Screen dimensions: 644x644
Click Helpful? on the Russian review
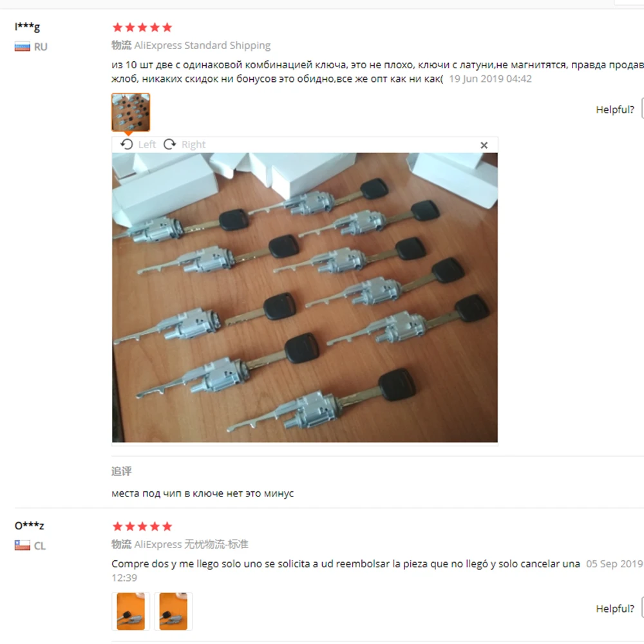615,109
